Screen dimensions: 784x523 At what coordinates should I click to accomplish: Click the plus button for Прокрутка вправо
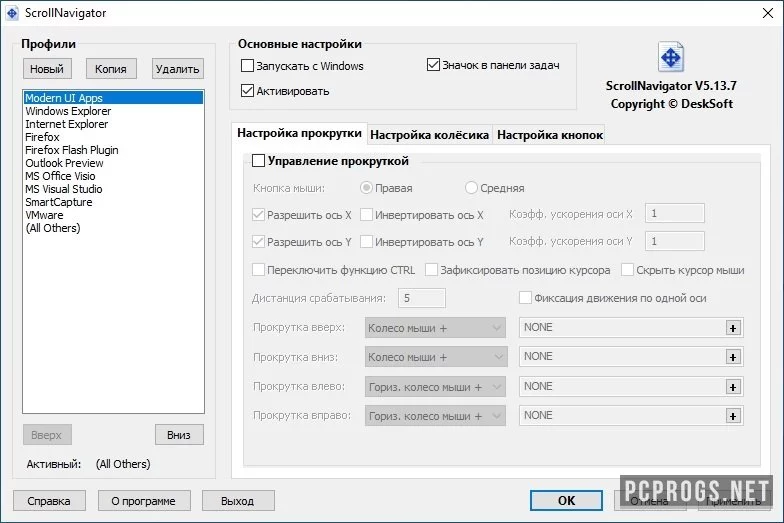[733, 416]
